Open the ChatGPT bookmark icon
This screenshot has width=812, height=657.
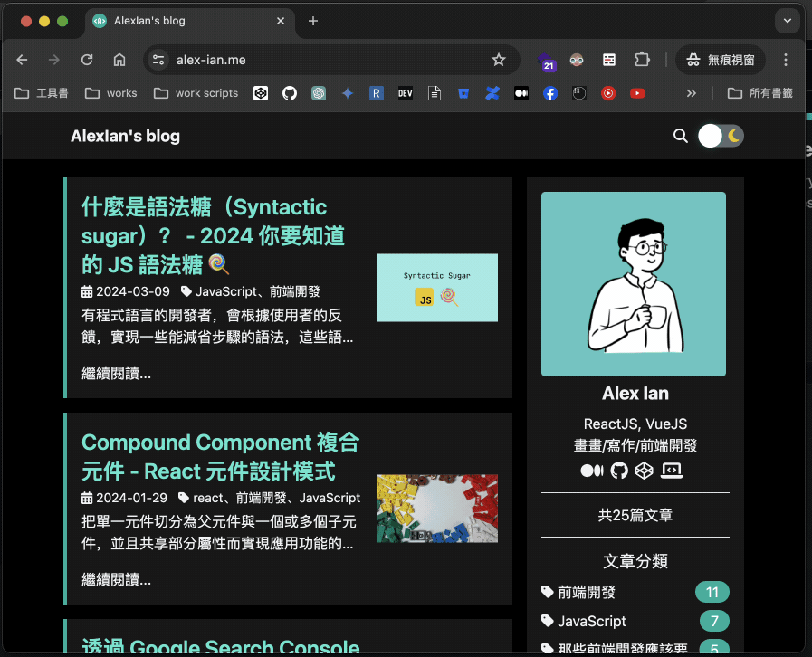pos(319,93)
